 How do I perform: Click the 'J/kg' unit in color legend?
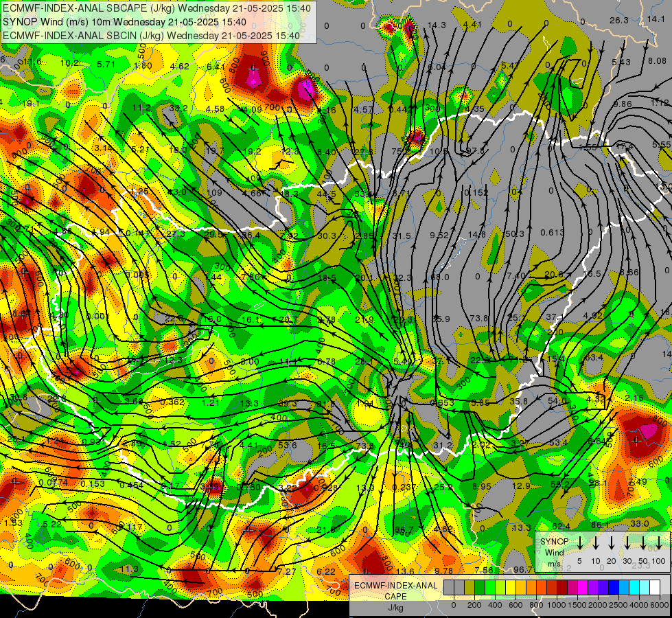(395, 608)
